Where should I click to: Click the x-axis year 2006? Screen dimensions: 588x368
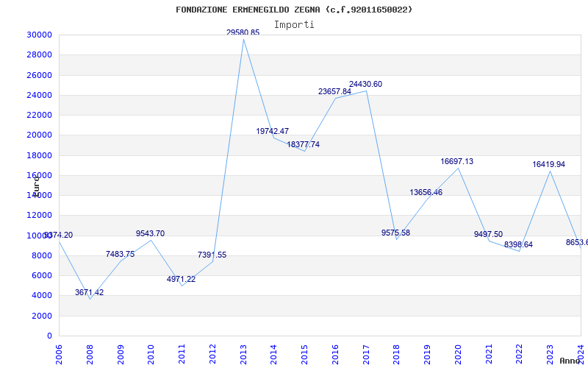(x=60, y=355)
